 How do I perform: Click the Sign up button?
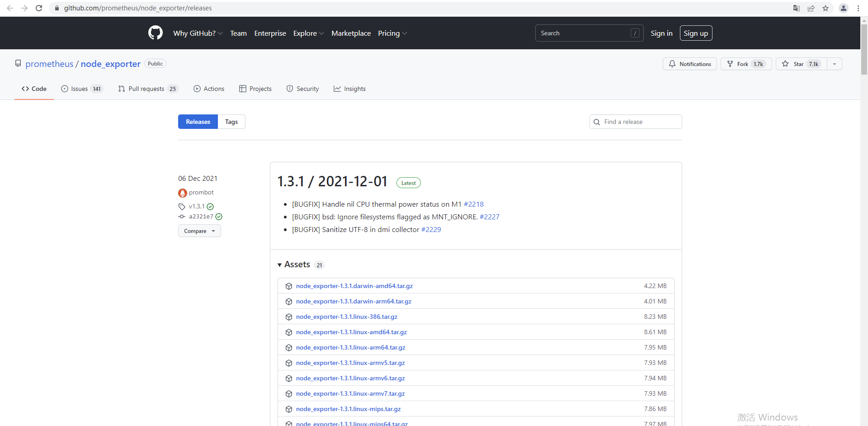[696, 33]
